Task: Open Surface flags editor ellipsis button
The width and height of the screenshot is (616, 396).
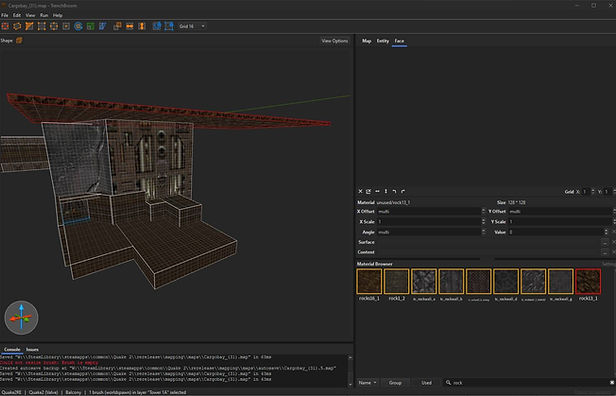Action: [x=605, y=242]
